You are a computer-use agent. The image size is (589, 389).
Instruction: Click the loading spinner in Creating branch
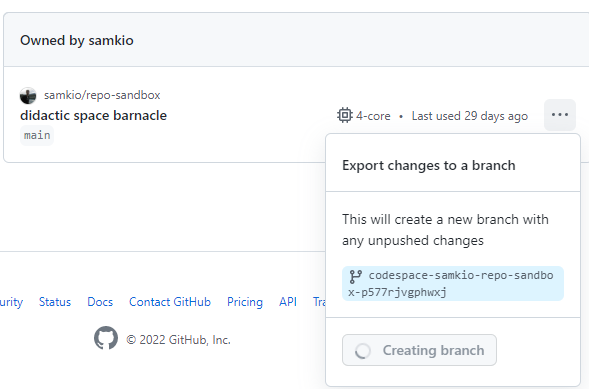click(362, 351)
